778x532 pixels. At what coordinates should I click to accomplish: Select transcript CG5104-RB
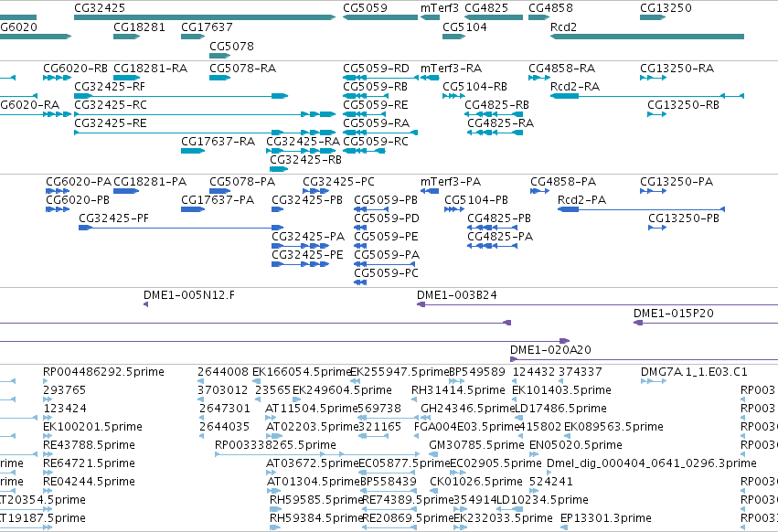tap(474, 87)
